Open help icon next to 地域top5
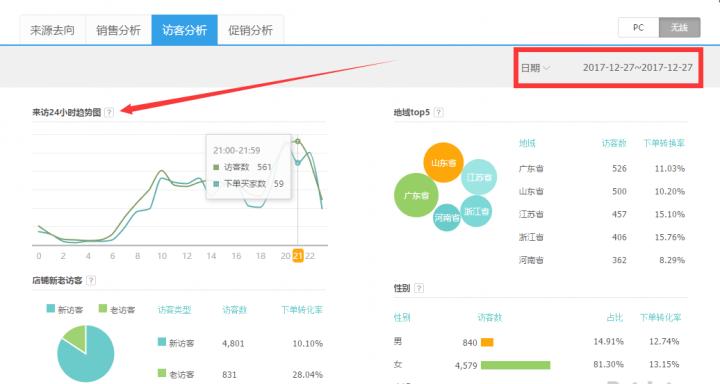The height and width of the screenshot is (384, 720). click(x=439, y=113)
